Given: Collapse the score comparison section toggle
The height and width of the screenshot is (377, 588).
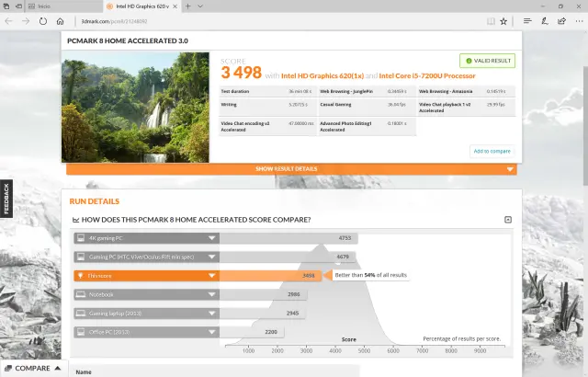Looking at the screenshot, I should coord(508,220).
